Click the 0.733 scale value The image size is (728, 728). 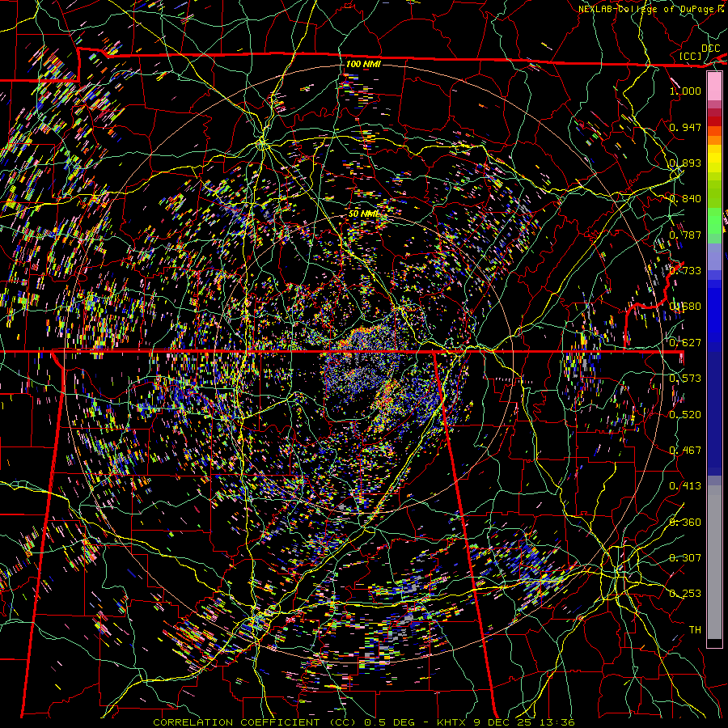tap(685, 271)
